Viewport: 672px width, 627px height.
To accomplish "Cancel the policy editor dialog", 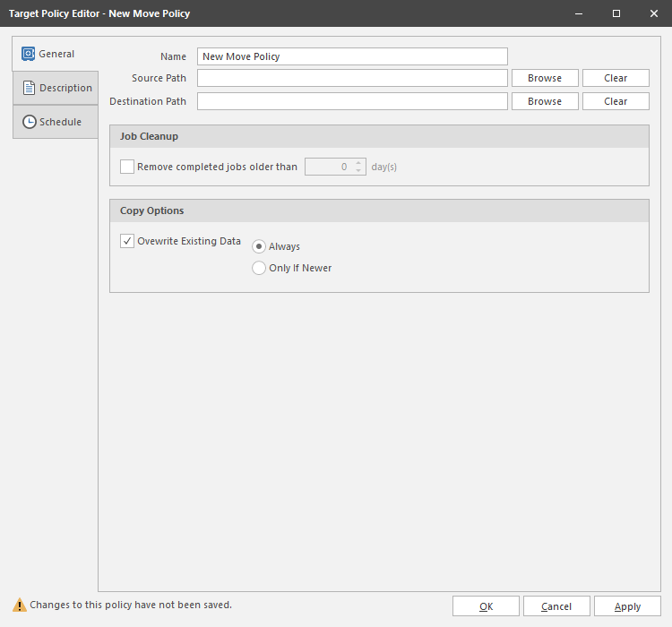I will tap(556, 606).
